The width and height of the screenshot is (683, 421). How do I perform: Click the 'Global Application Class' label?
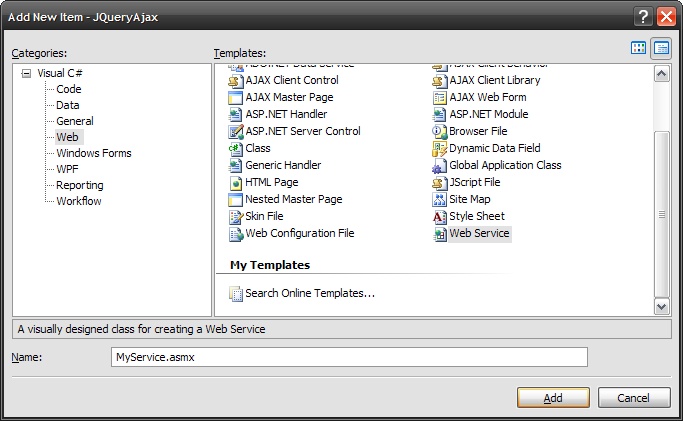tap(505, 165)
